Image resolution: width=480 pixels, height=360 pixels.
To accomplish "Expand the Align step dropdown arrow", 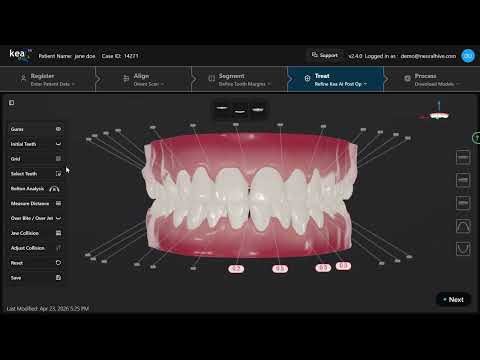I will coord(162,84).
